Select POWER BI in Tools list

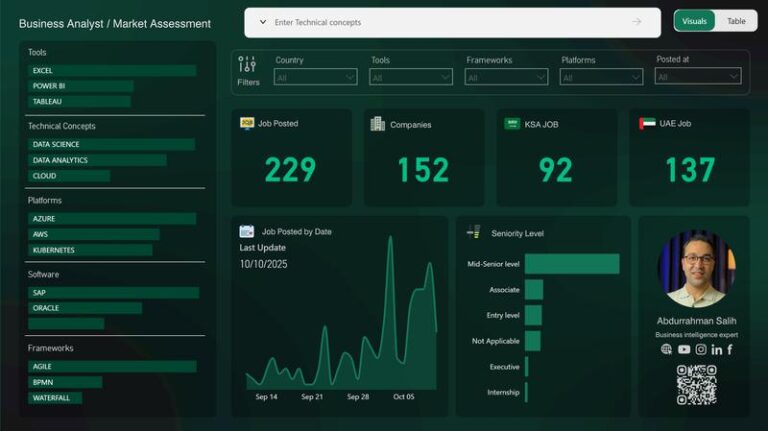coord(81,86)
